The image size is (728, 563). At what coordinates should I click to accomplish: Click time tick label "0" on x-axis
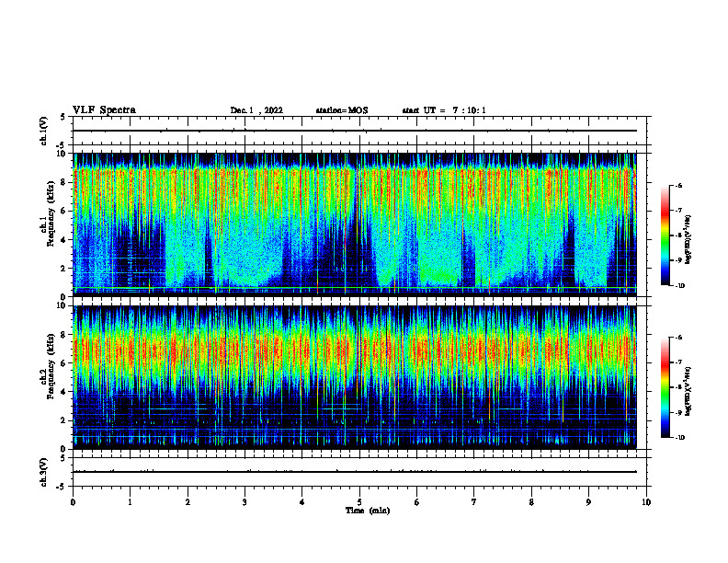pyautogui.click(x=73, y=502)
